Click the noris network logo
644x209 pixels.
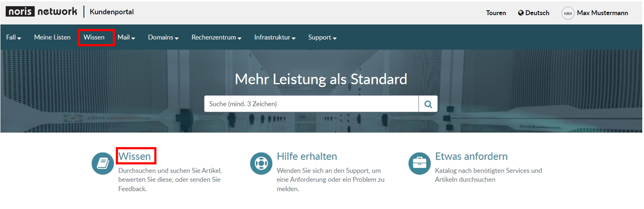click(x=41, y=12)
